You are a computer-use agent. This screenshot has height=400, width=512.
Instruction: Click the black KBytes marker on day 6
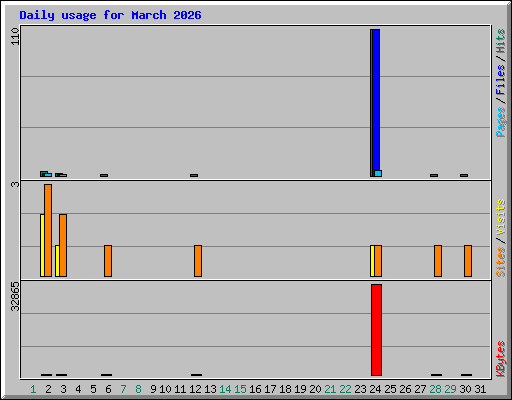[x=107, y=375]
